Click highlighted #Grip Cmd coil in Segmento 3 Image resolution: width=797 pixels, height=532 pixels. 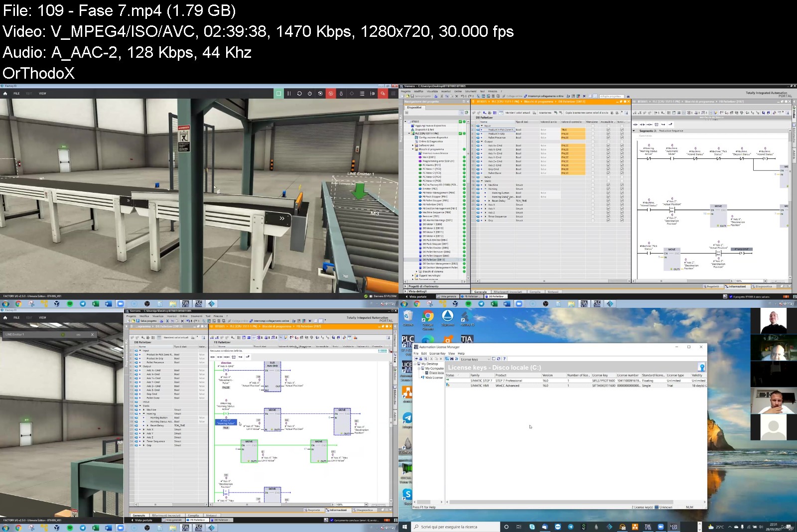point(742,249)
